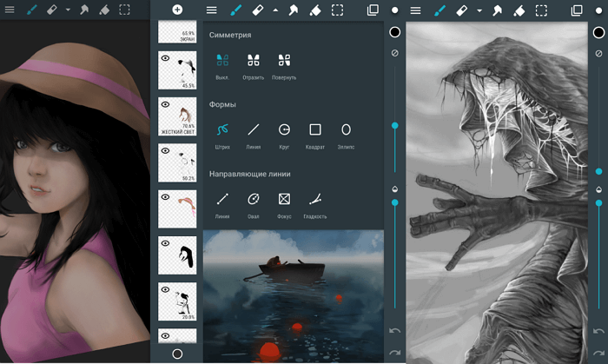Expand eraser options arrow in left panel
Image resolution: width=608 pixels, height=364 pixels.
click(x=68, y=10)
